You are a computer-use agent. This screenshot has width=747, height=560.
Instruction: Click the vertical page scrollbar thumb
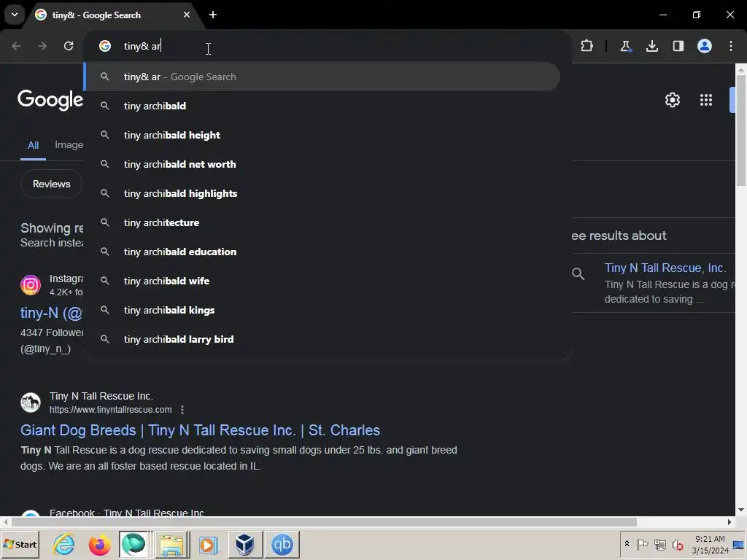[741, 130]
